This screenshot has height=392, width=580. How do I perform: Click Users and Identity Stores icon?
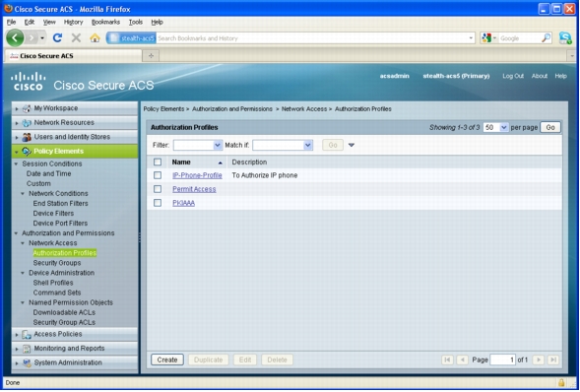(x=27, y=137)
